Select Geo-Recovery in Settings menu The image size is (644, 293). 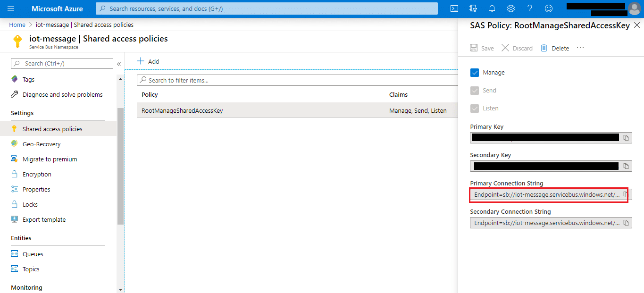(x=42, y=144)
